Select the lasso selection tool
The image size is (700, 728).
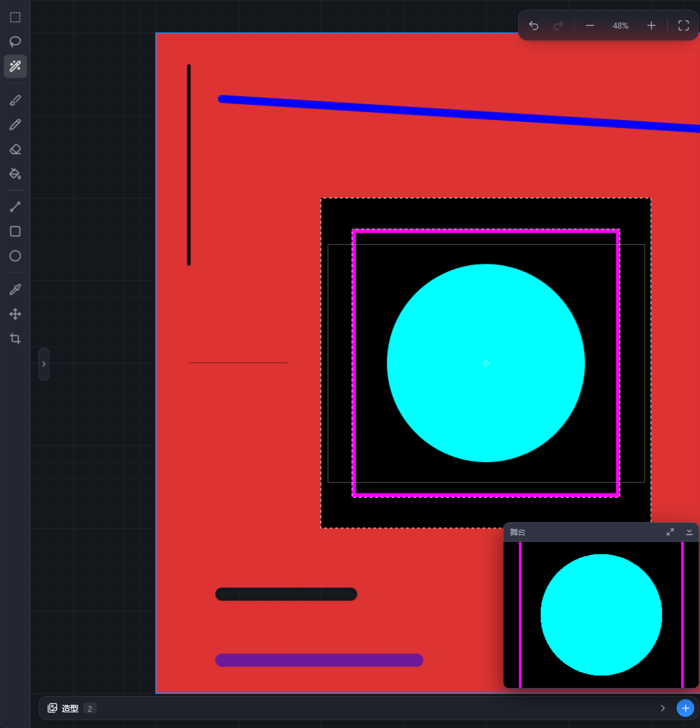click(x=15, y=42)
